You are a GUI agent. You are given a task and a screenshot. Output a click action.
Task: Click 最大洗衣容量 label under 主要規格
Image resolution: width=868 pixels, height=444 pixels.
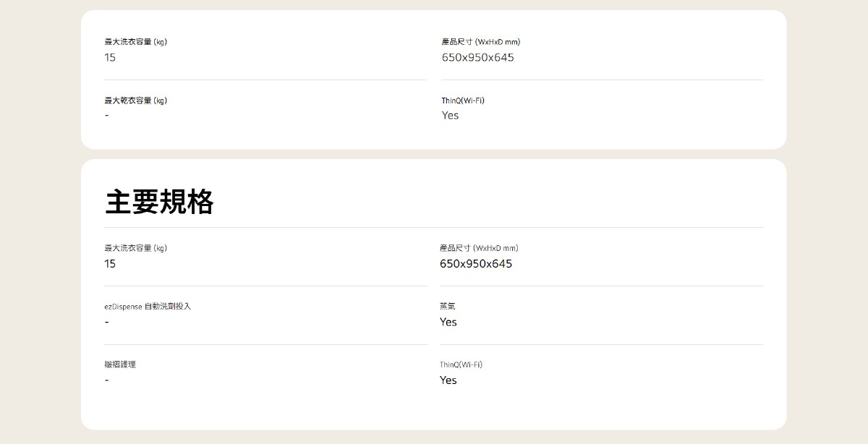135,248
